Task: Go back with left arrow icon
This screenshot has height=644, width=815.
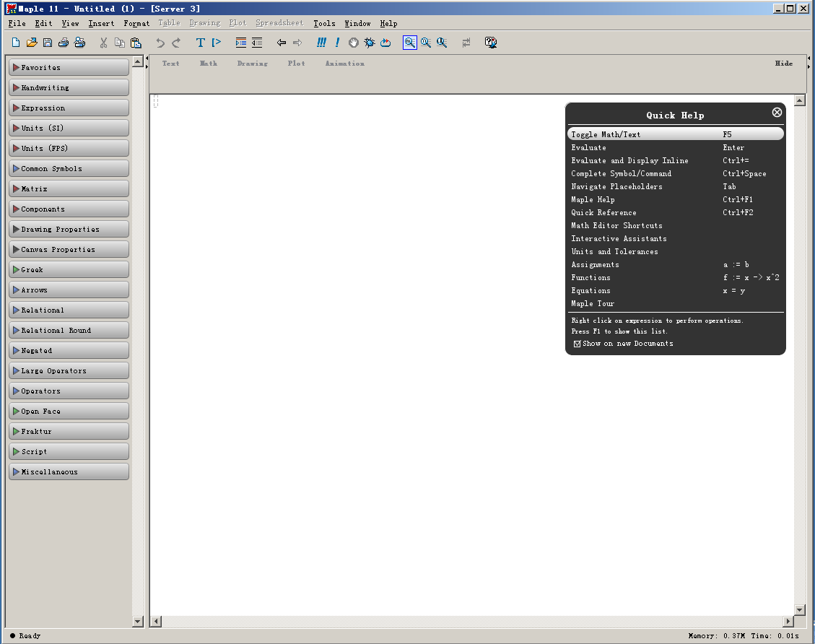Action: tap(282, 43)
